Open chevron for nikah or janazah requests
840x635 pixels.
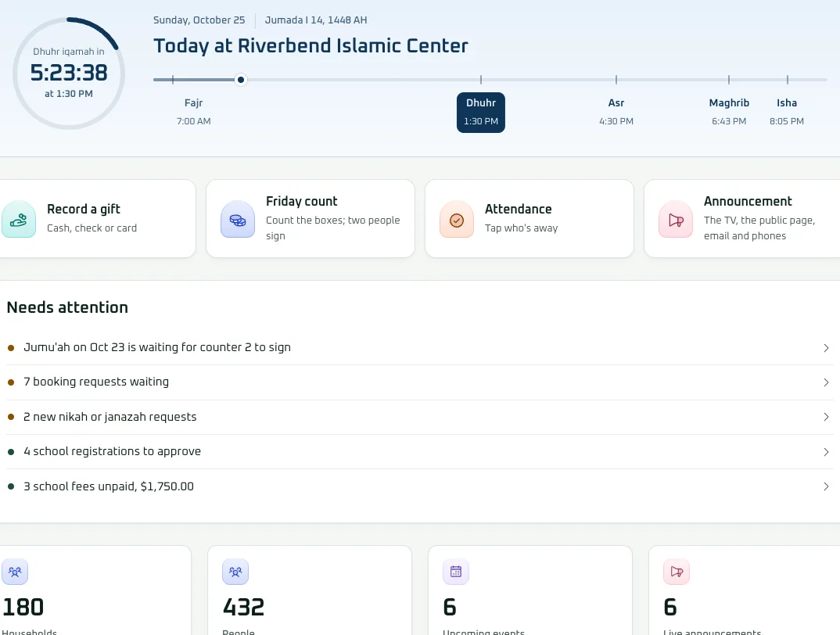point(826,417)
